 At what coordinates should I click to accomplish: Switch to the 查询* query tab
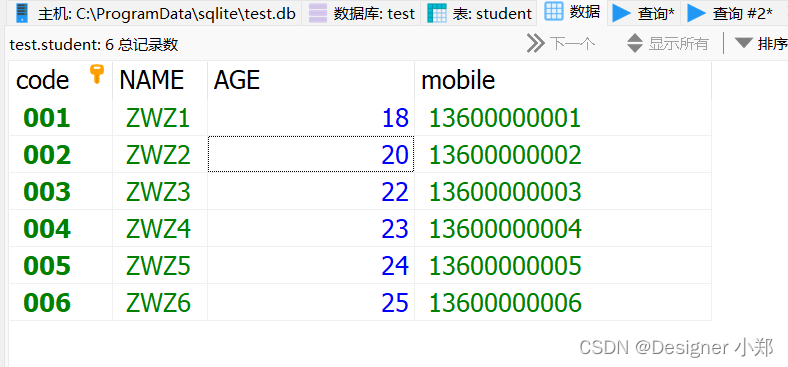(643, 13)
